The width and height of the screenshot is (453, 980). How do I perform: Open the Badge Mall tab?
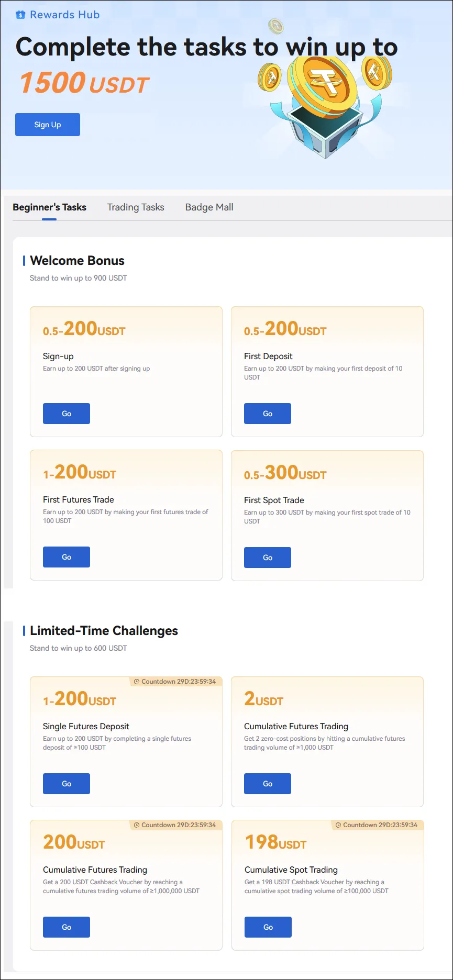209,207
